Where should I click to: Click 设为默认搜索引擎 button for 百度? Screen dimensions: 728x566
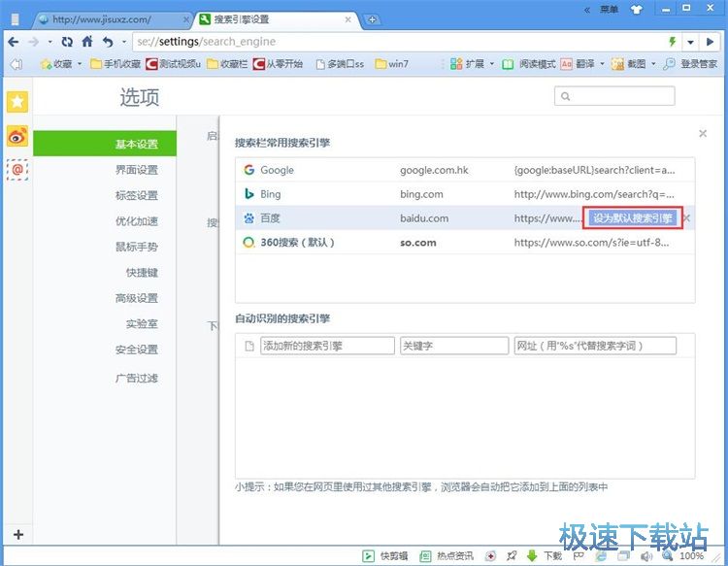click(632, 218)
